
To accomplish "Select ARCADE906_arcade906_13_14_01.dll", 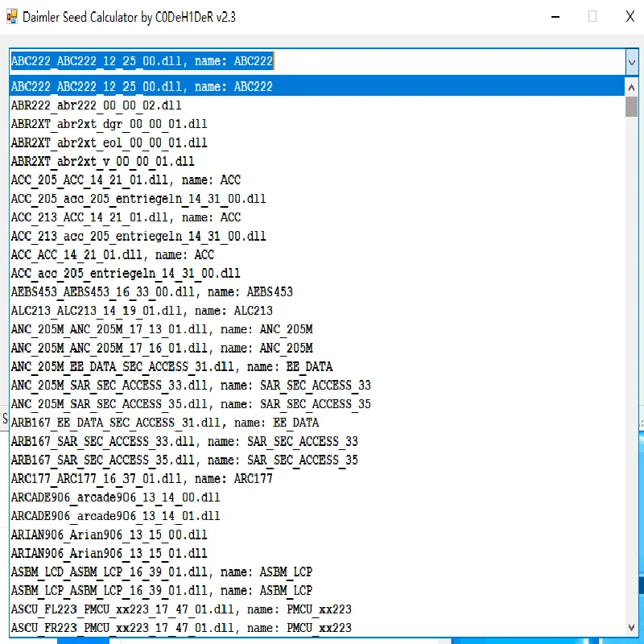I will (x=316, y=516).
